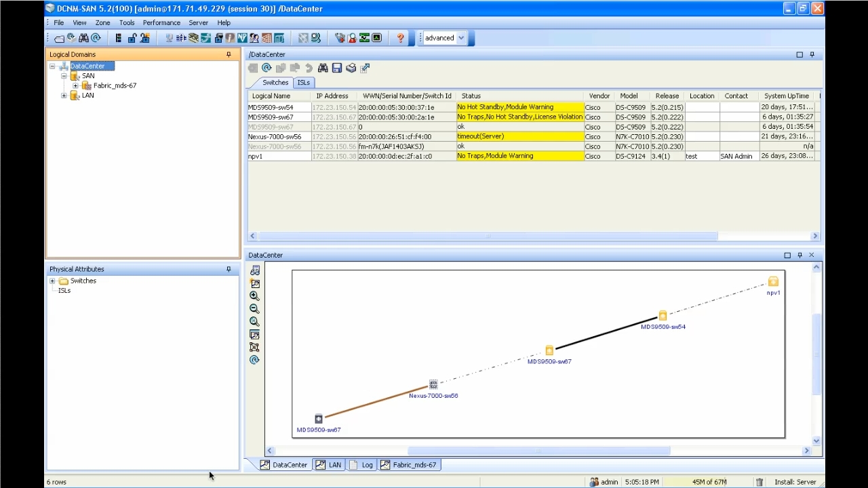Viewport: 868px width, 488px height.
Task: Click the zoom out magnifier on map toolbar
Action: pyautogui.click(x=254, y=309)
